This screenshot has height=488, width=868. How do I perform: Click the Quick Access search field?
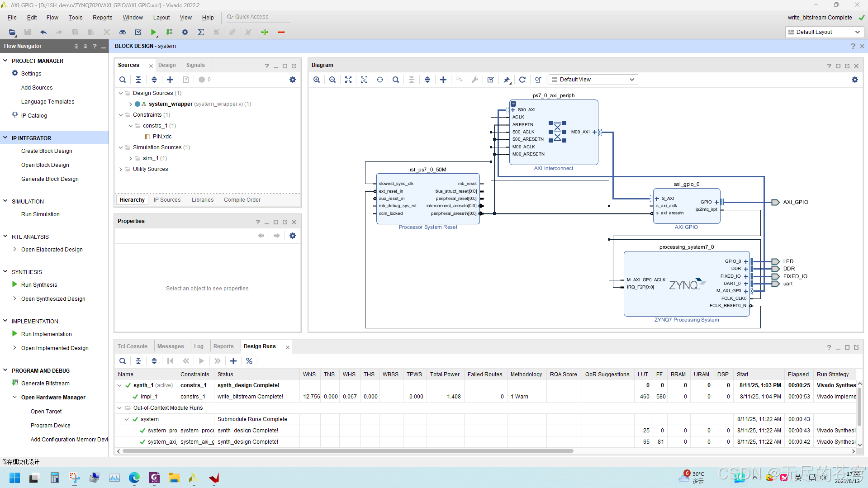click(x=258, y=17)
